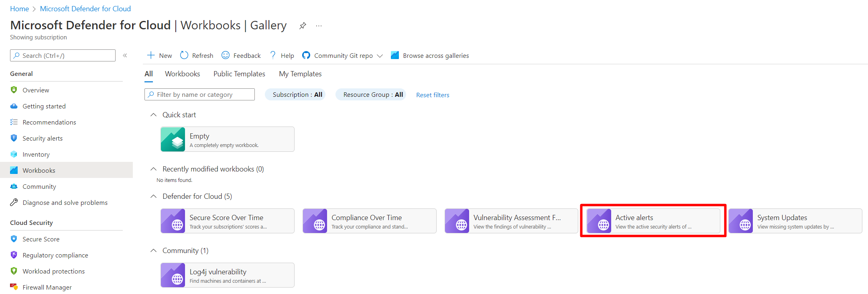Switch to the My Templates tab

pos(300,74)
